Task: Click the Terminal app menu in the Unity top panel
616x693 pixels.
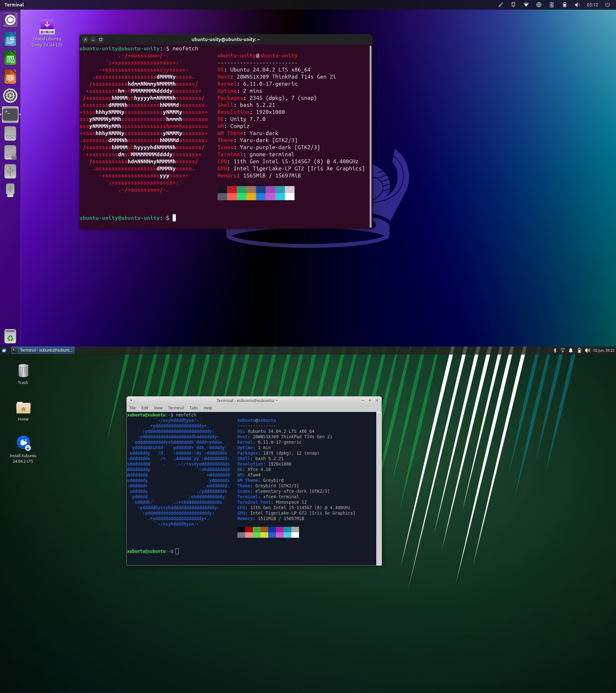Action: 14,5
